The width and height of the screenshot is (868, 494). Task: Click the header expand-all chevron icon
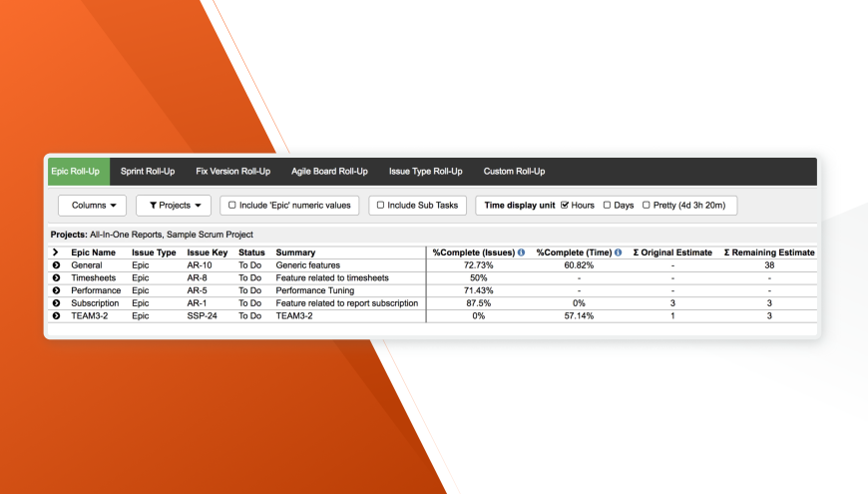point(55,252)
